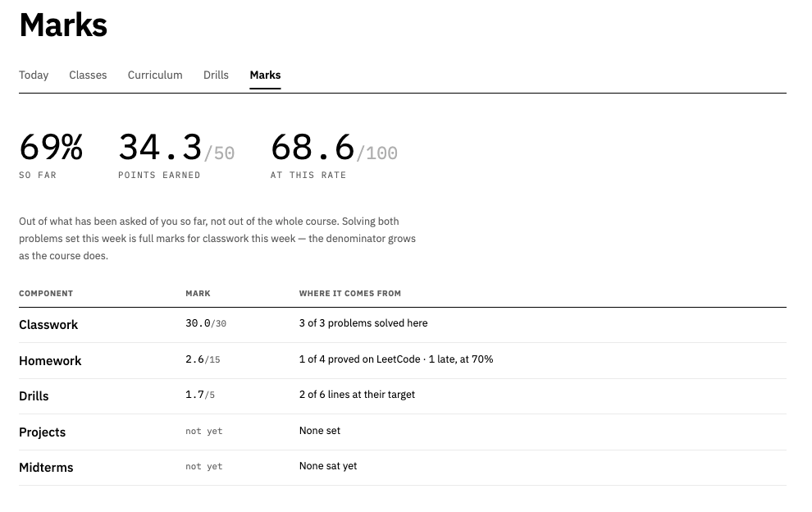
Task: Click the AT THIS RATE label
Action: [308, 175]
